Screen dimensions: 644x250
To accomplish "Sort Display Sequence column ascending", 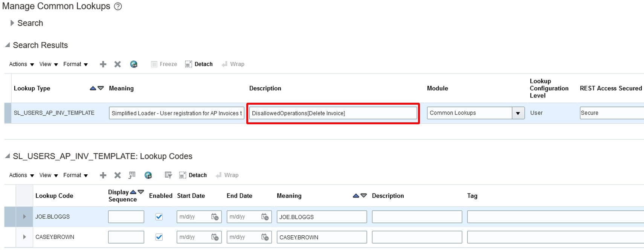I will point(133,192).
